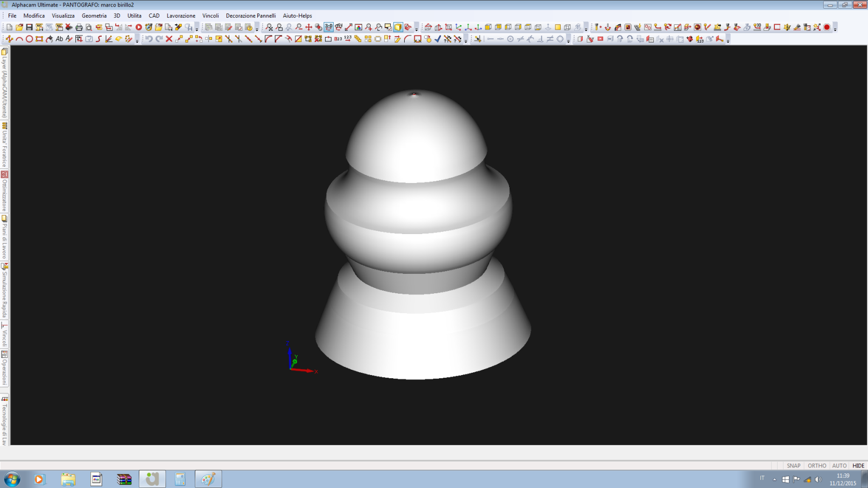Click the Save floppy disk icon
This screenshot has width=868, height=488.
pos(29,27)
